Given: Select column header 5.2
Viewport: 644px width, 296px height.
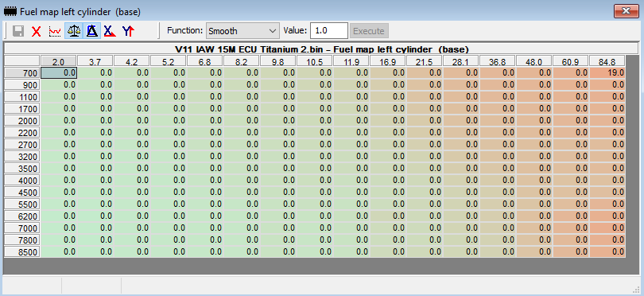Looking at the screenshot, I should [x=168, y=61].
